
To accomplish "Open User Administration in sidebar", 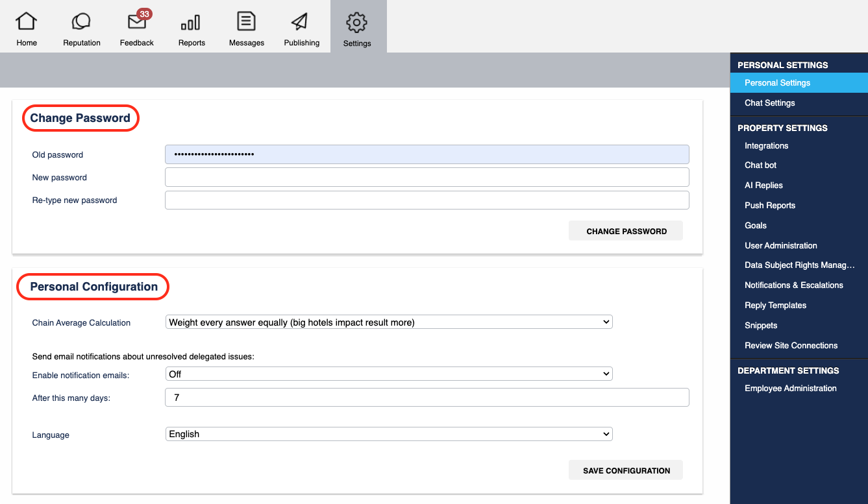I will (x=780, y=246).
